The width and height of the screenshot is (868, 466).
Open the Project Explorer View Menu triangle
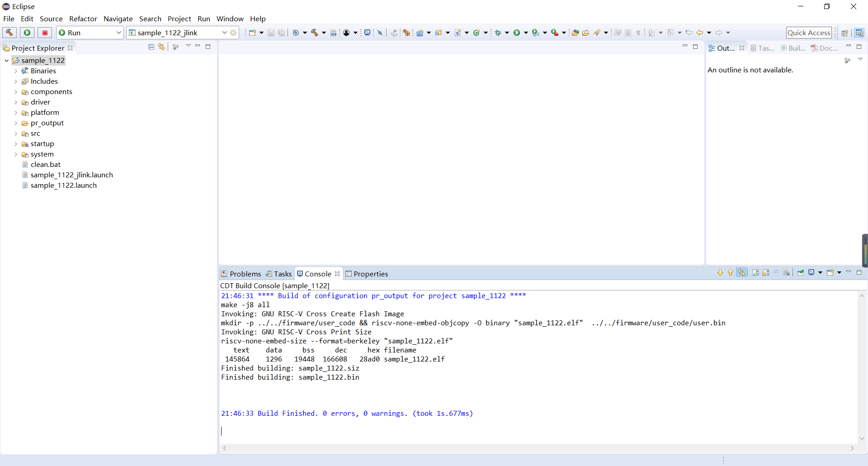pyautogui.click(x=189, y=46)
